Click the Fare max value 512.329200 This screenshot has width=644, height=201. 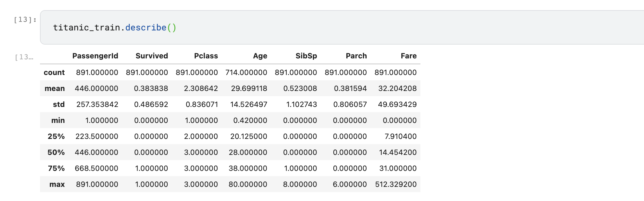point(396,184)
